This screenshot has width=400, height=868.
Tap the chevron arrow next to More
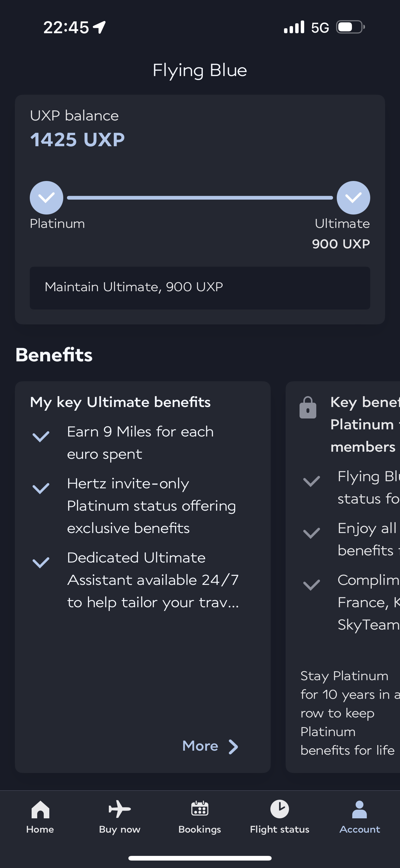233,747
